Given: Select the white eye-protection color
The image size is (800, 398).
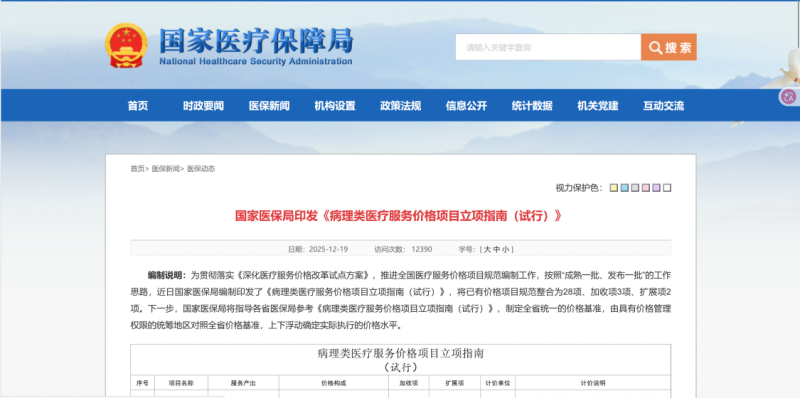Looking at the screenshot, I should pyautogui.click(x=667, y=188).
